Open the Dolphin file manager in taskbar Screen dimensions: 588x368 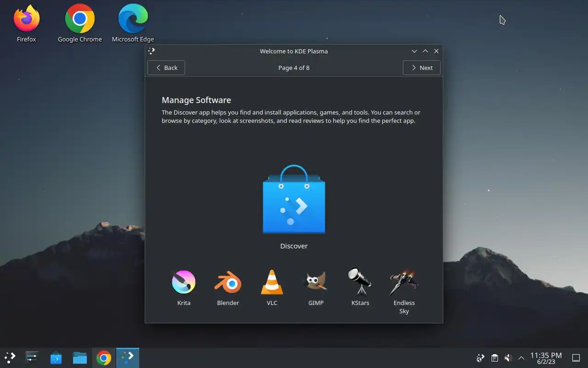tap(80, 357)
